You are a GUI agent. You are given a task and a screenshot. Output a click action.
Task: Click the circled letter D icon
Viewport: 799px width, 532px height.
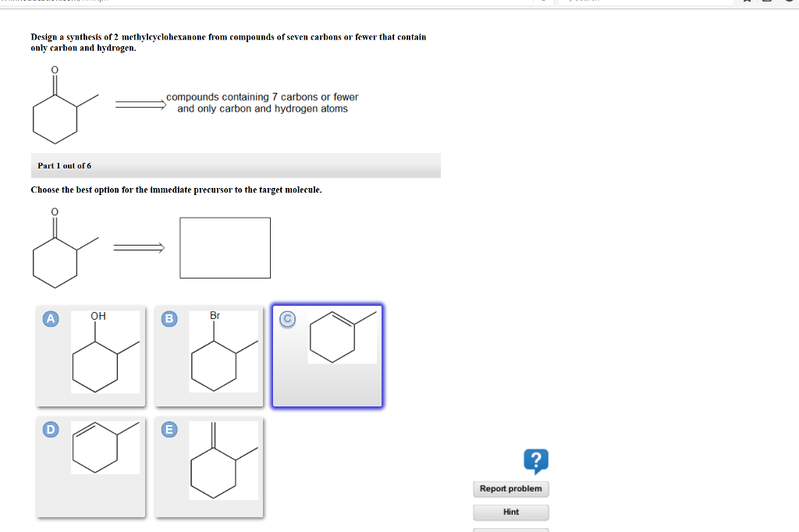[x=51, y=429]
